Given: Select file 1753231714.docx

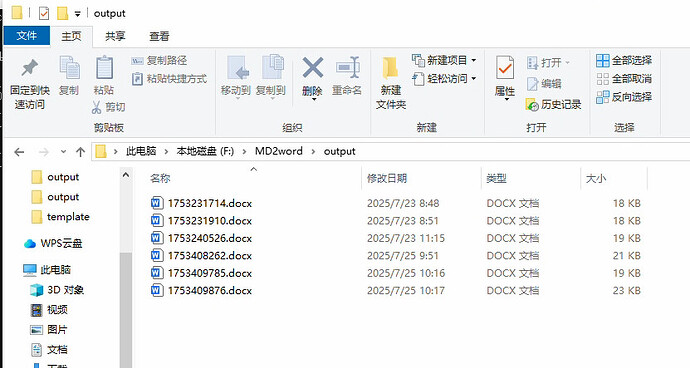Looking at the screenshot, I should click(210, 203).
